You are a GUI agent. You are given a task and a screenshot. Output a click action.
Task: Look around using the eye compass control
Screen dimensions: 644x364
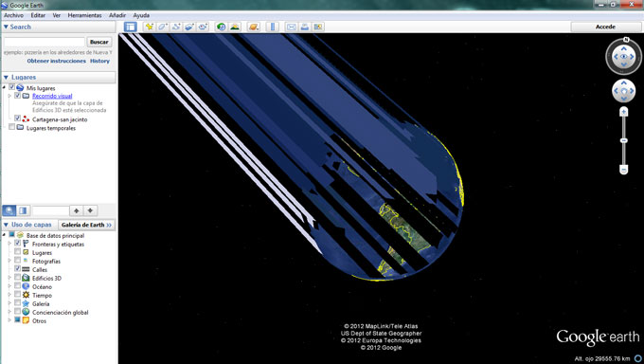click(x=623, y=57)
